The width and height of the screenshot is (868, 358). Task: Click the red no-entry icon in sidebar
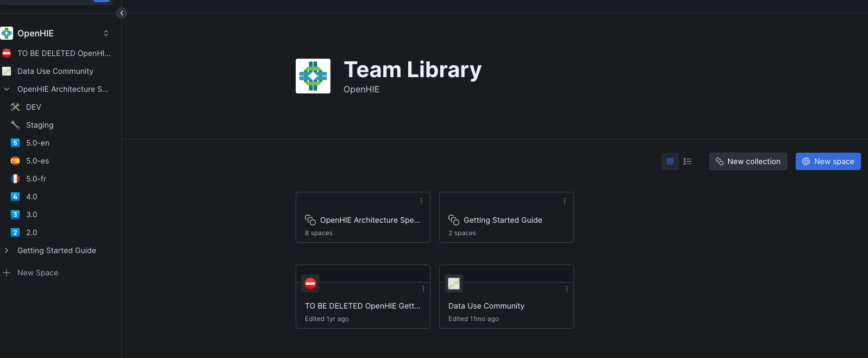point(7,53)
